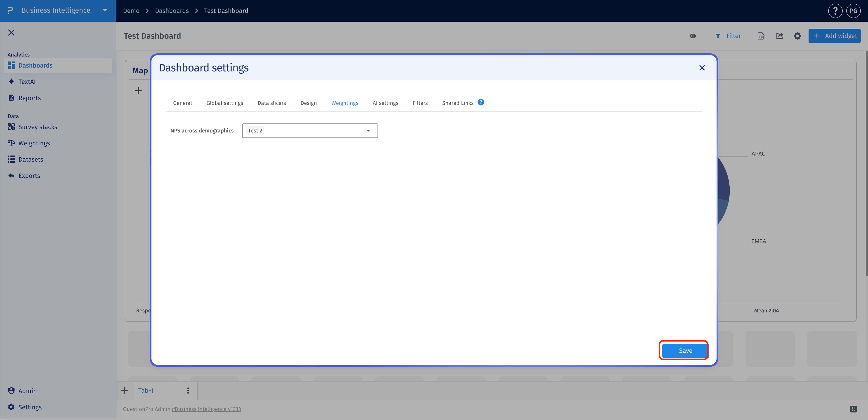868x420 pixels.
Task: Switch to the Shared Links tab
Action: click(x=458, y=103)
